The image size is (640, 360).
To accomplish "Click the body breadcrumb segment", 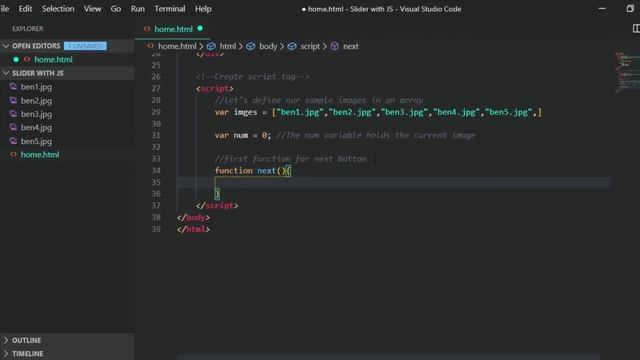I will click(x=268, y=46).
